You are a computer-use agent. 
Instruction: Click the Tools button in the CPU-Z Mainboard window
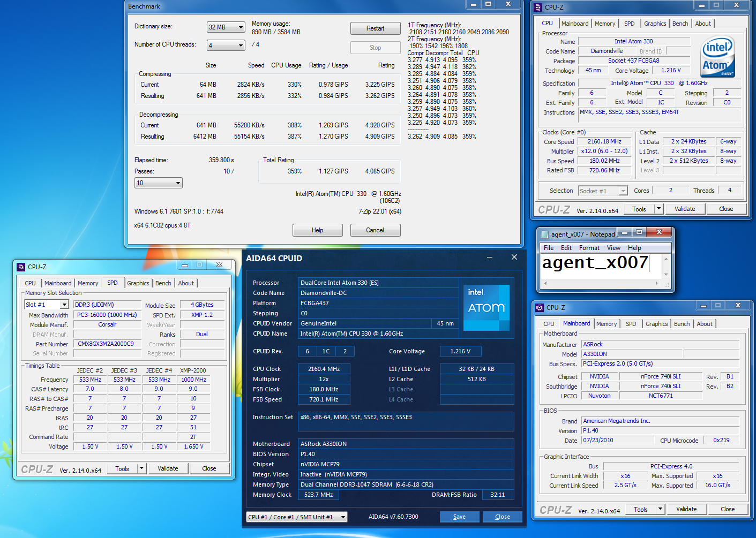641,509
